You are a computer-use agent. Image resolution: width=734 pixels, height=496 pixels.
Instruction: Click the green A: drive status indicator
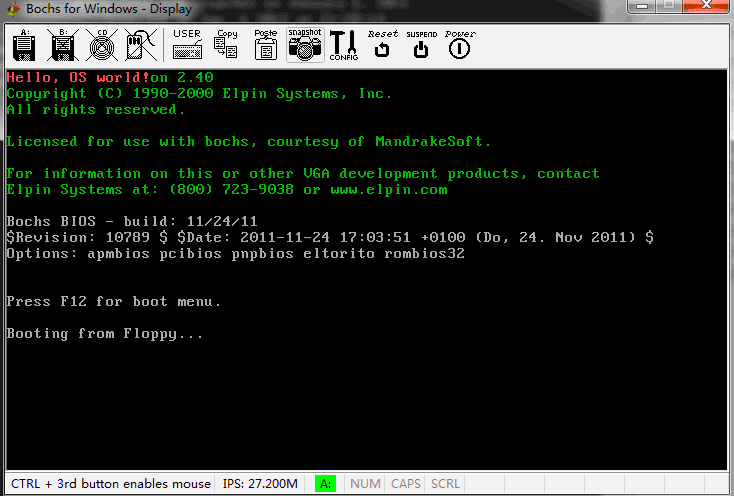325,484
